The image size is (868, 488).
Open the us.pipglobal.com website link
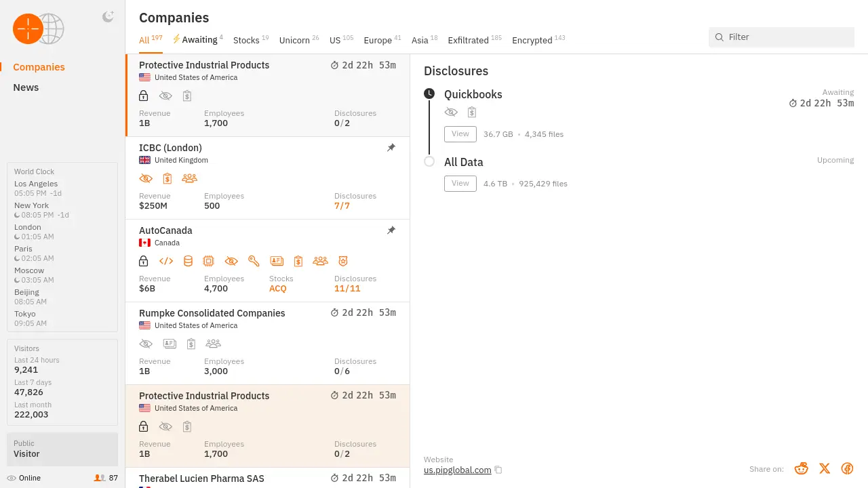coord(457,470)
